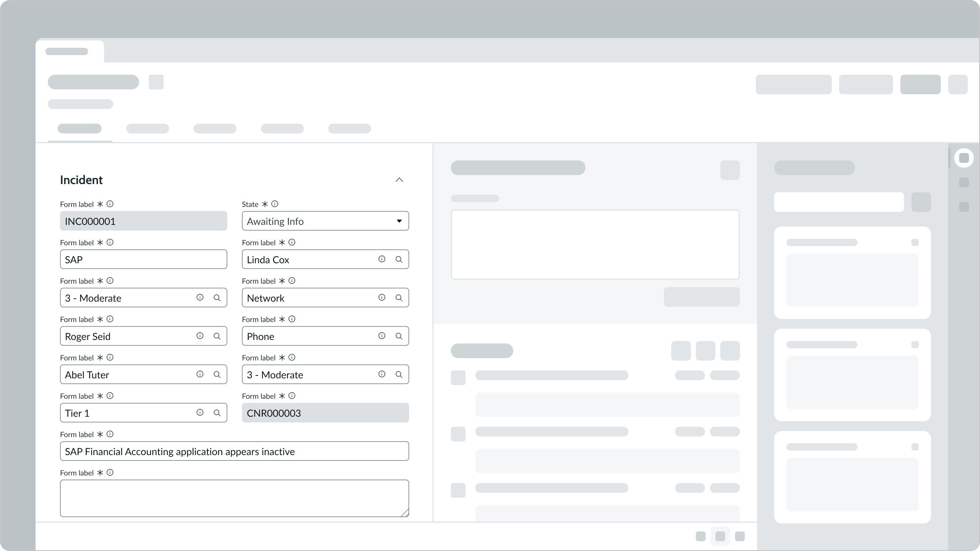Open the lookup icon inside the Phone field
980x551 pixels.
(x=399, y=336)
